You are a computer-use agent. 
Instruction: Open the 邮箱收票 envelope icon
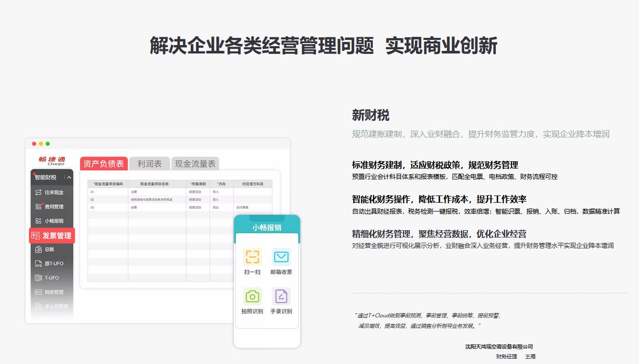coord(281,257)
